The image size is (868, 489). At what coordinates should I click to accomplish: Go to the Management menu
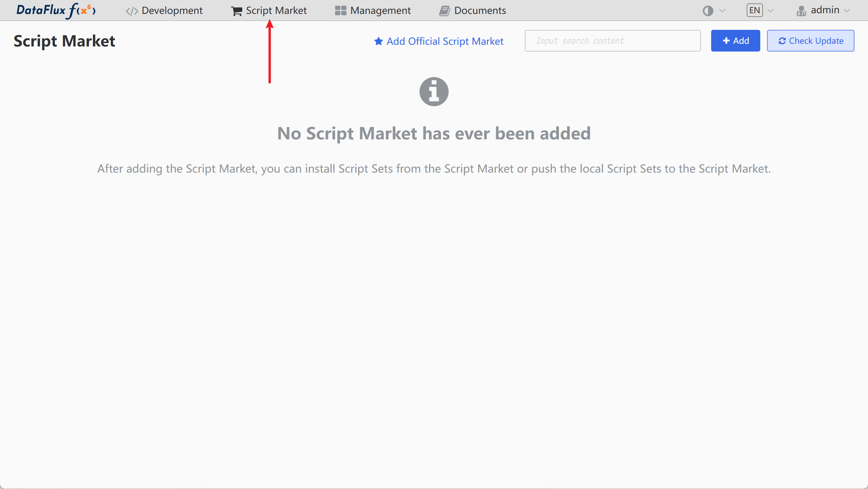point(380,11)
